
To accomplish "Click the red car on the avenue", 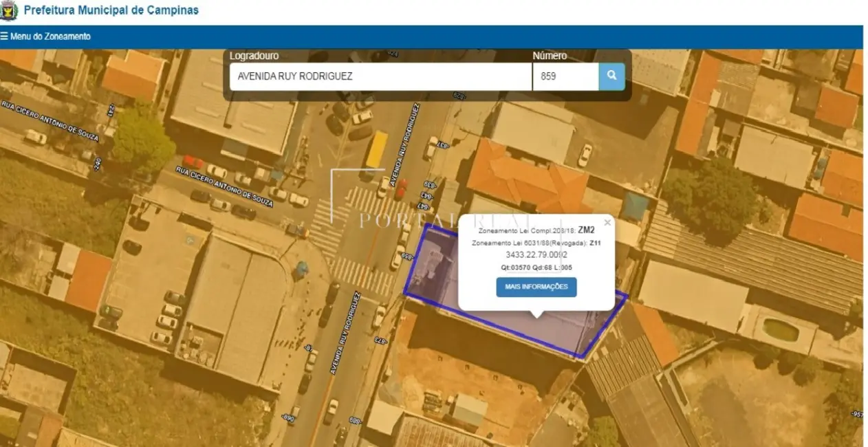I will (400, 188).
